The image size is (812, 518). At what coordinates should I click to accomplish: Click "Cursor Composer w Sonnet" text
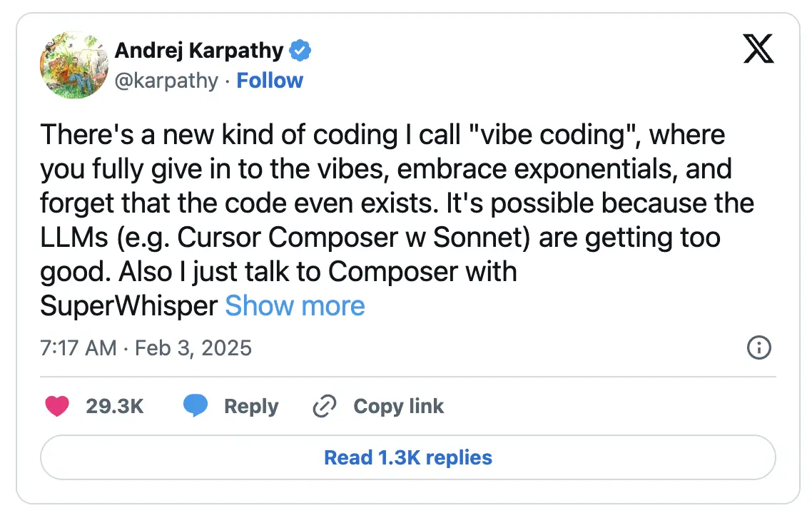click(352, 238)
